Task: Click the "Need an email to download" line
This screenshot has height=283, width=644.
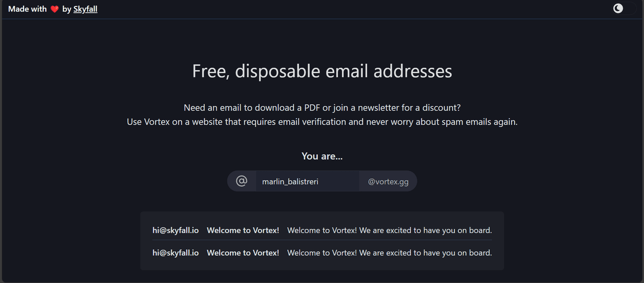Action: coord(322,108)
